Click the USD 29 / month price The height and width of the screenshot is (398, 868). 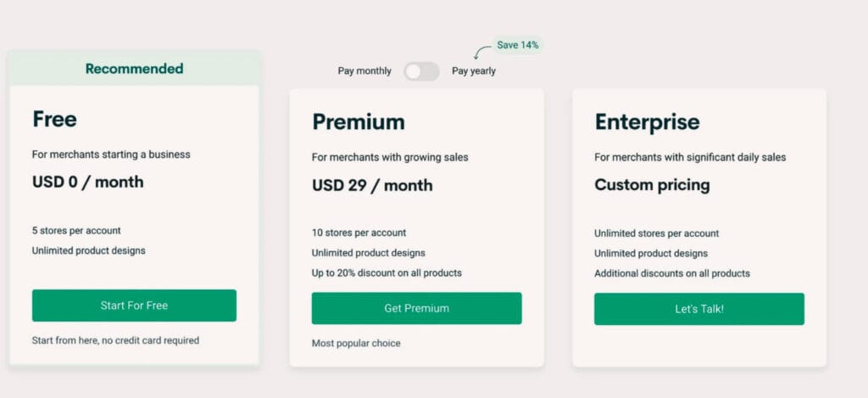(372, 185)
